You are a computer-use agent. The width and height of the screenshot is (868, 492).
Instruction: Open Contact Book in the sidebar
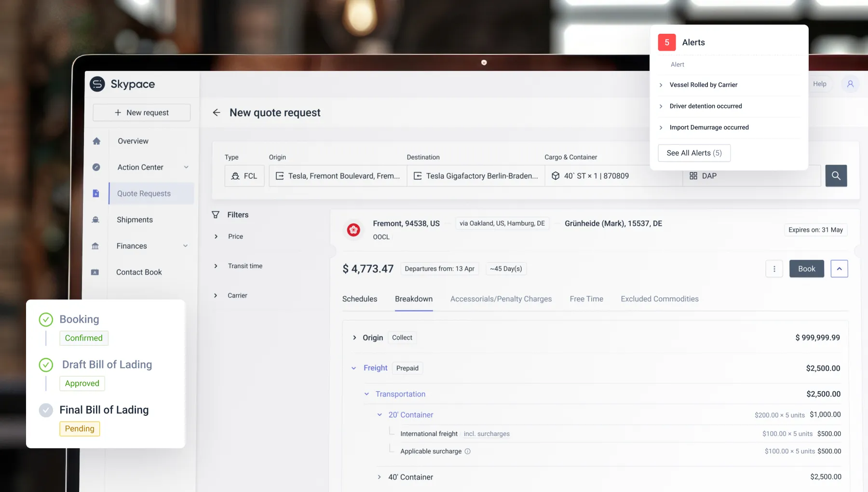coord(139,272)
